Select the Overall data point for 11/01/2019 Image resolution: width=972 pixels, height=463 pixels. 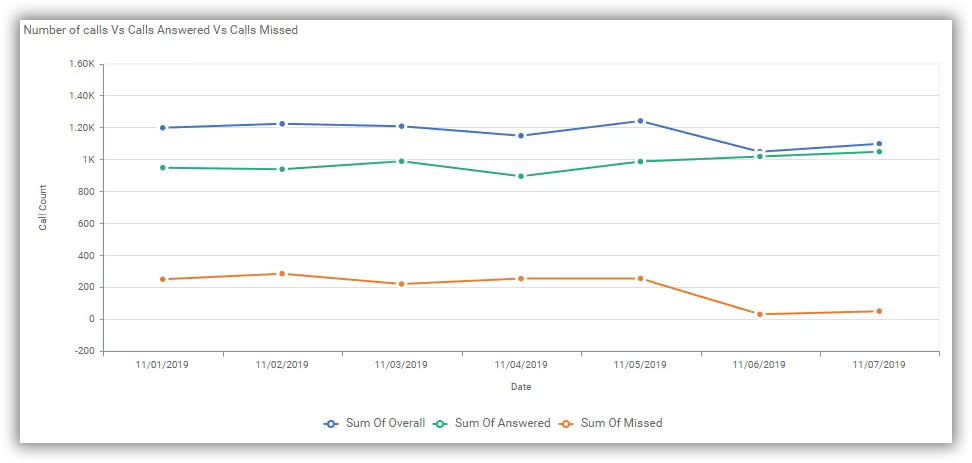[162, 128]
